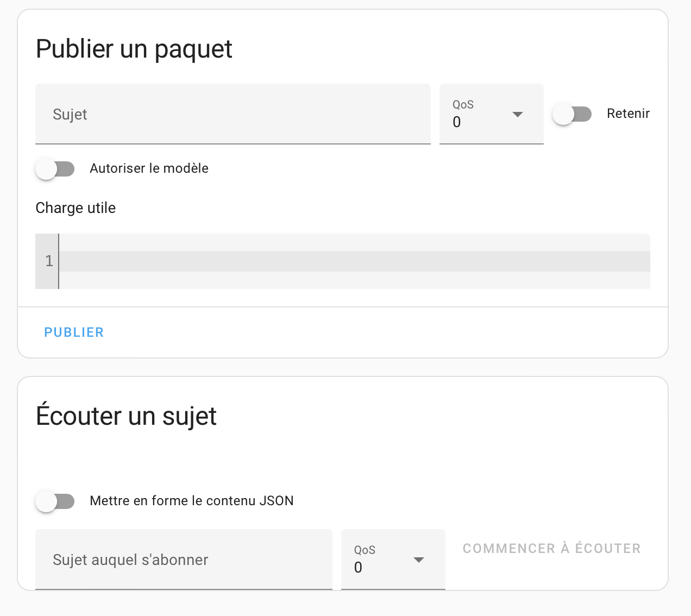Click the Autoriser le modèle label
The image size is (691, 616).
[149, 168]
